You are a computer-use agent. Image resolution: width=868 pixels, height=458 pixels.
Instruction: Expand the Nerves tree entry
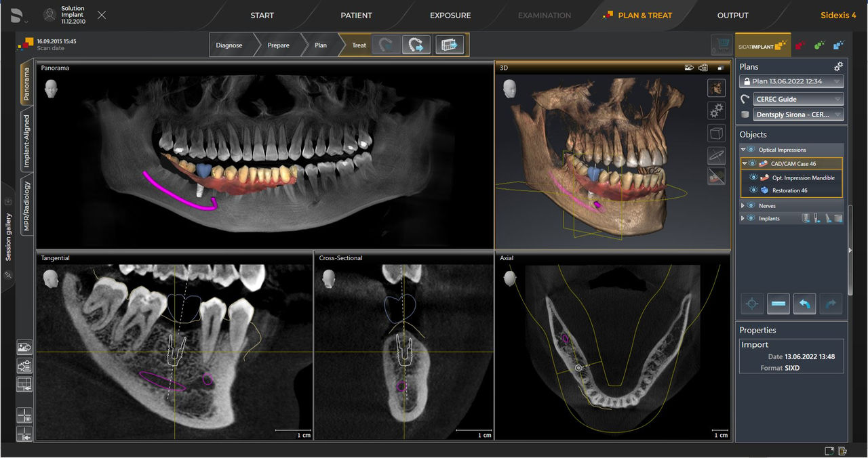(743, 205)
